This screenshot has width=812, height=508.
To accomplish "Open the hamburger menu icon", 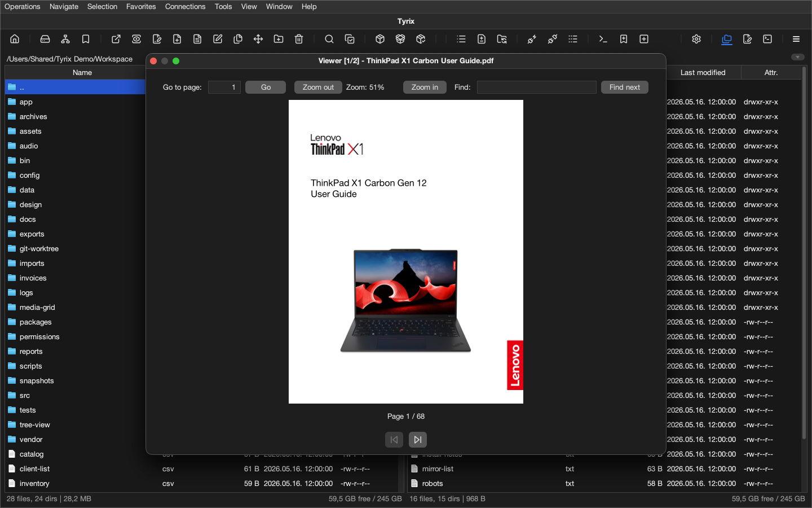I will click(x=796, y=39).
